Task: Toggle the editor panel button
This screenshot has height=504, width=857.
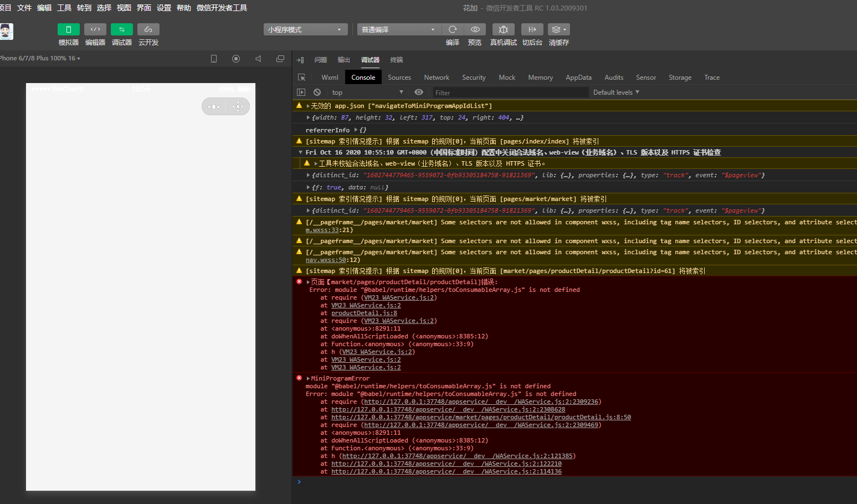Action: [x=95, y=29]
